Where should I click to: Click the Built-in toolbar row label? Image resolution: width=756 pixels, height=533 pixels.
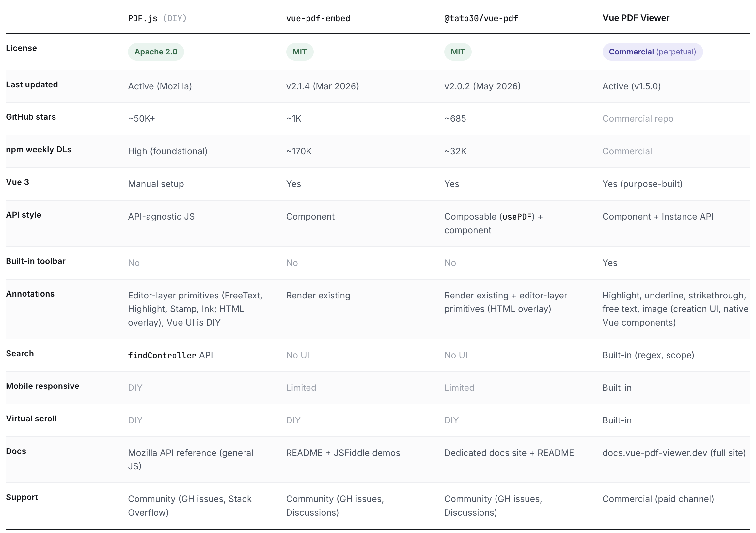pyautogui.click(x=36, y=261)
